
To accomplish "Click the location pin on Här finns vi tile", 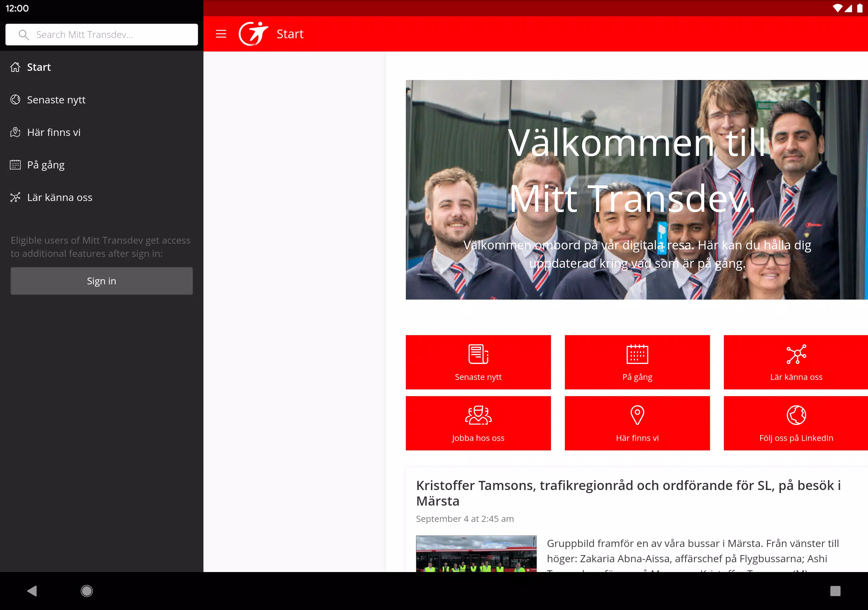I will coord(637,415).
